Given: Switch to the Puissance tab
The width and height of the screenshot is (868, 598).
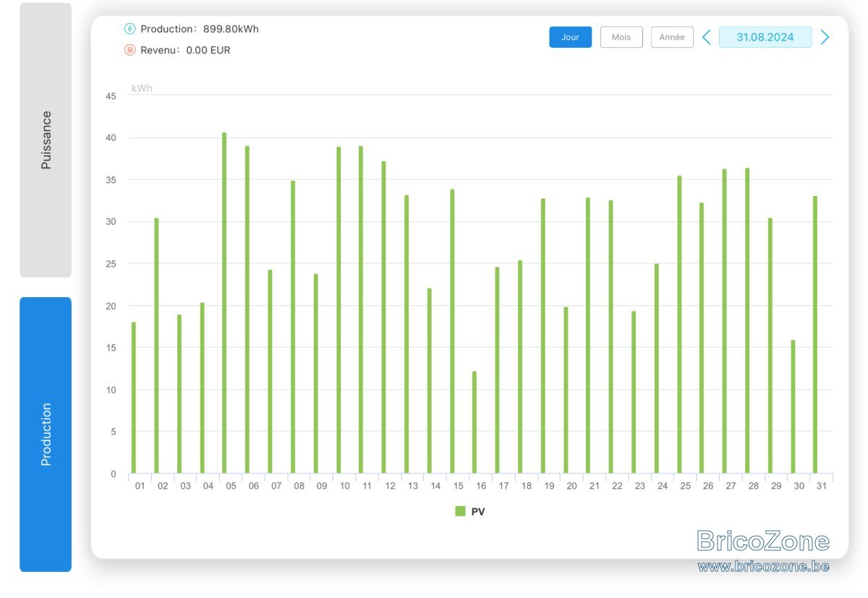Looking at the screenshot, I should [46, 140].
